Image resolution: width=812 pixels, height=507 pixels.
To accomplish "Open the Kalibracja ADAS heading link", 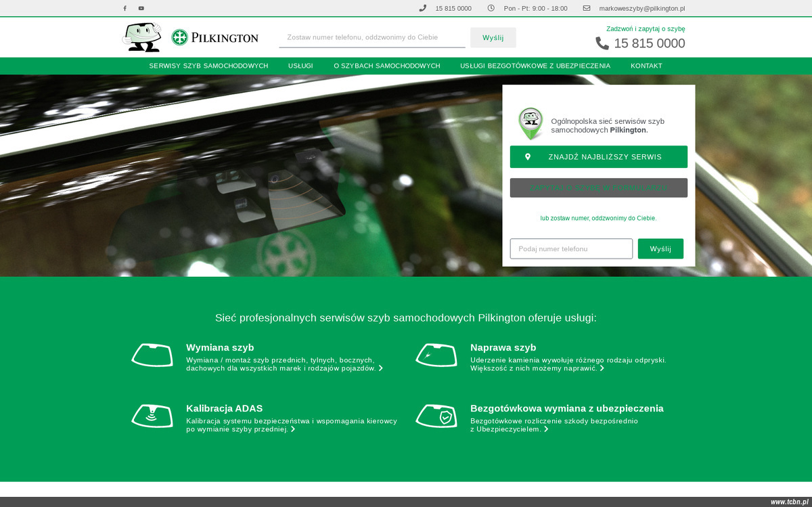I will pyautogui.click(x=225, y=408).
